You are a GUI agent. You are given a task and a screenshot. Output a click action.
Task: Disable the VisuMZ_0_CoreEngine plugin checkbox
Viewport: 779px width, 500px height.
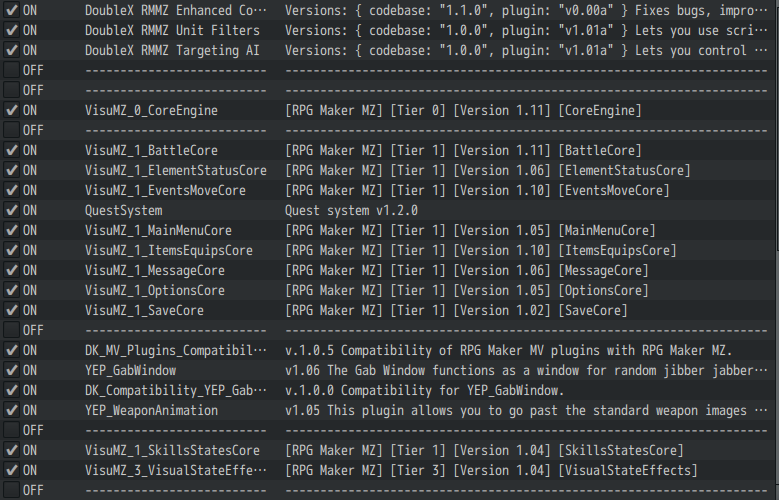pyautogui.click(x=11, y=110)
